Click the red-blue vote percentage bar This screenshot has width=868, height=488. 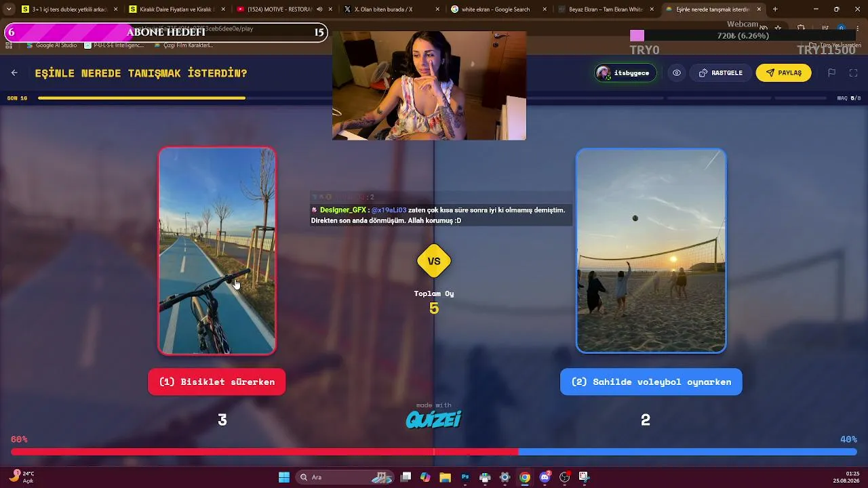coord(434,451)
